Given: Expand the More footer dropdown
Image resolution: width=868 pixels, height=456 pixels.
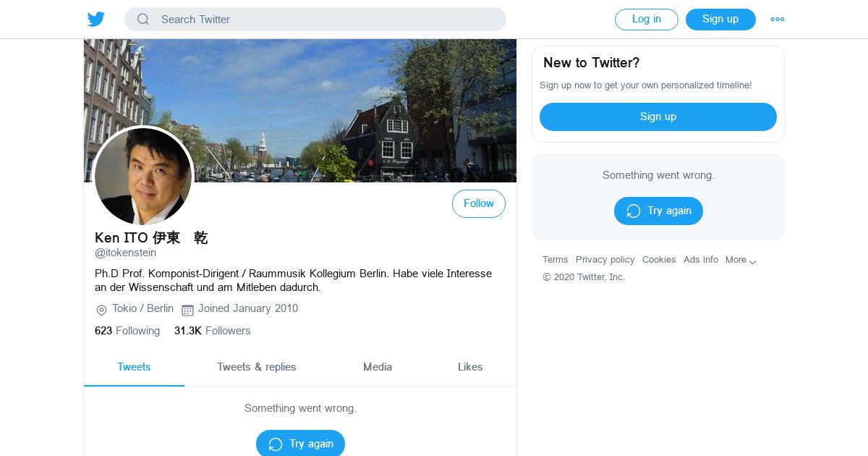Looking at the screenshot, I should [741, 260].
